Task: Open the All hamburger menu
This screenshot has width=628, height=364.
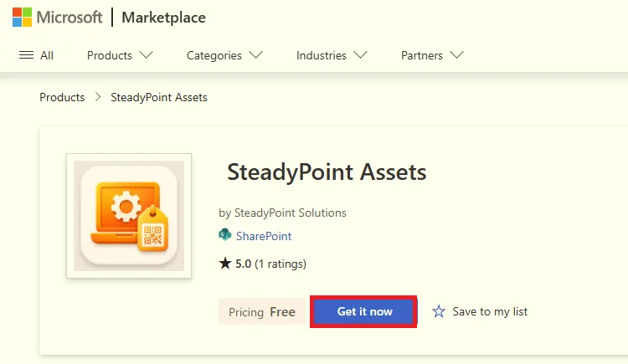Action: coord(36,55)
